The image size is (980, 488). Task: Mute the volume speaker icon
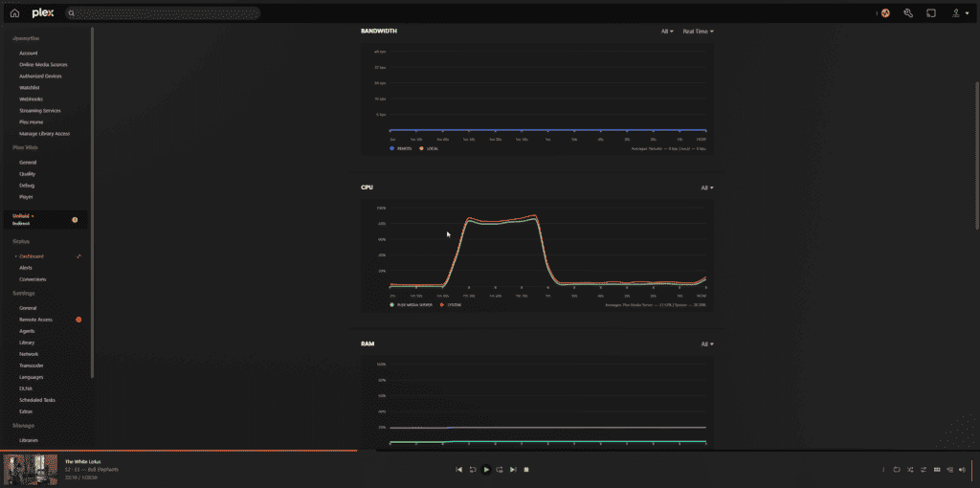click(963, 470)
